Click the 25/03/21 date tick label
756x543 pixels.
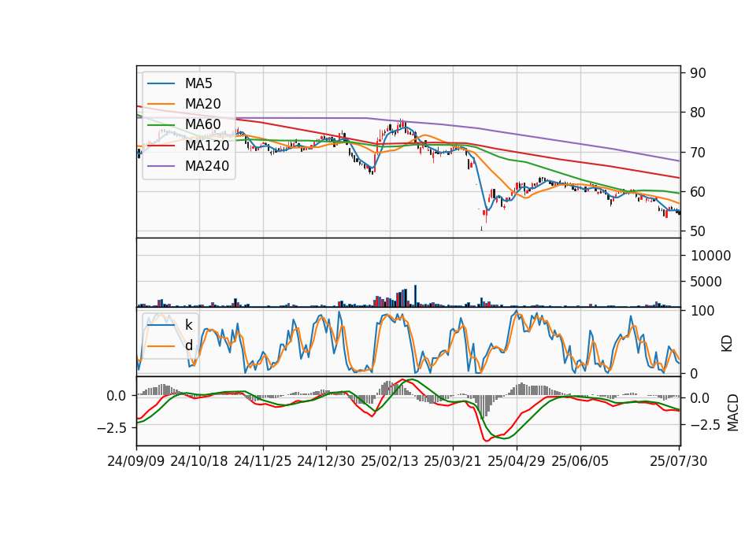point(453,461)
